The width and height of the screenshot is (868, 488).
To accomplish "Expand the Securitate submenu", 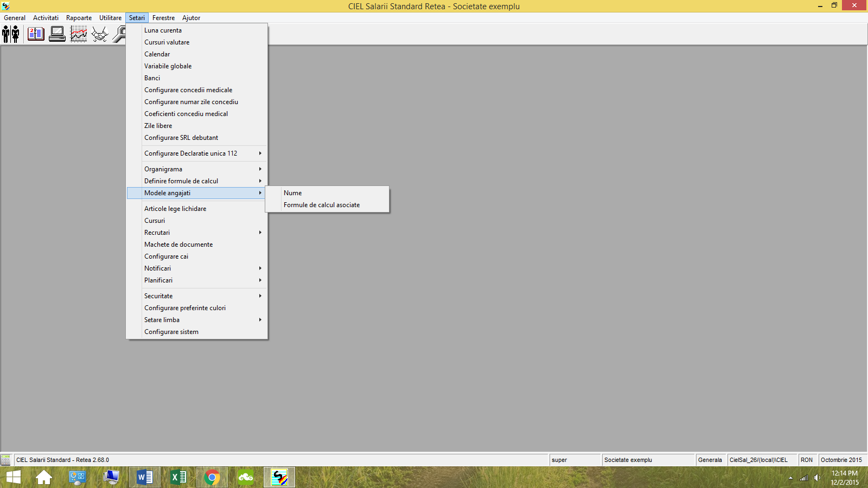I will [197, 296].
